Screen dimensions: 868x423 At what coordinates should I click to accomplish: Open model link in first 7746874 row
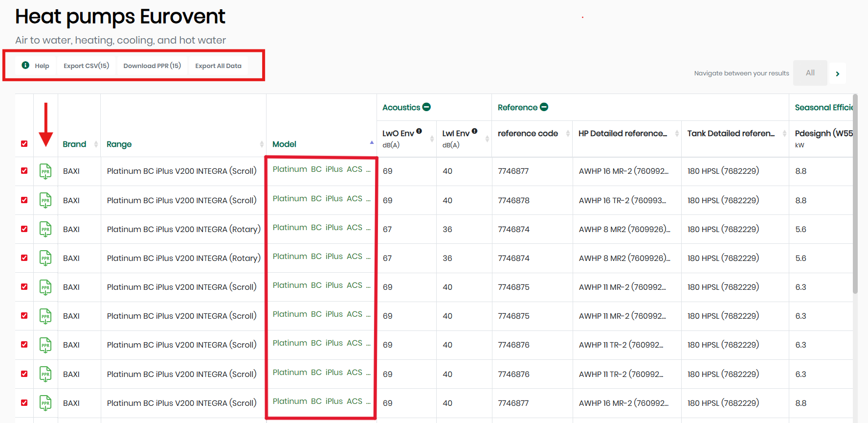coord(321,227)
